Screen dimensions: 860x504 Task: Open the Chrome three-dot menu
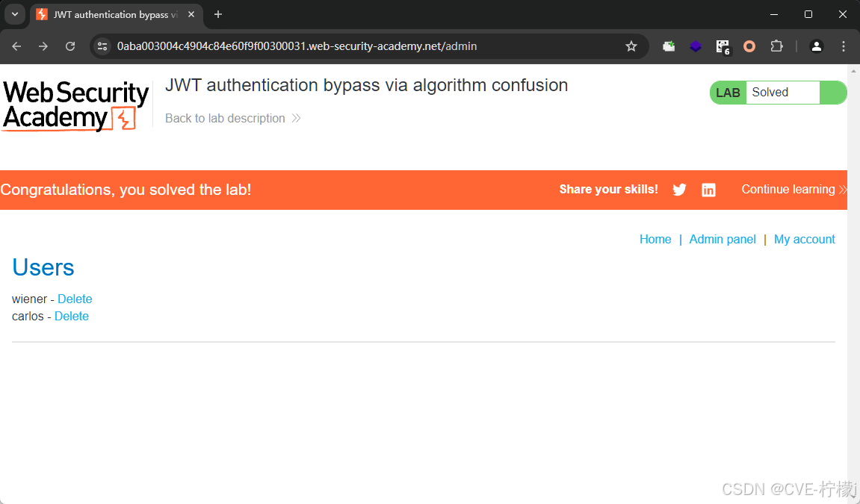(x=844, y=46)
